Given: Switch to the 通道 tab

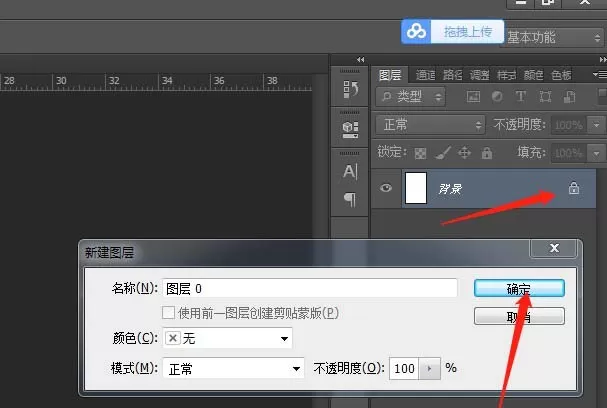Looking at the screenshot, I should pos(425,75).
